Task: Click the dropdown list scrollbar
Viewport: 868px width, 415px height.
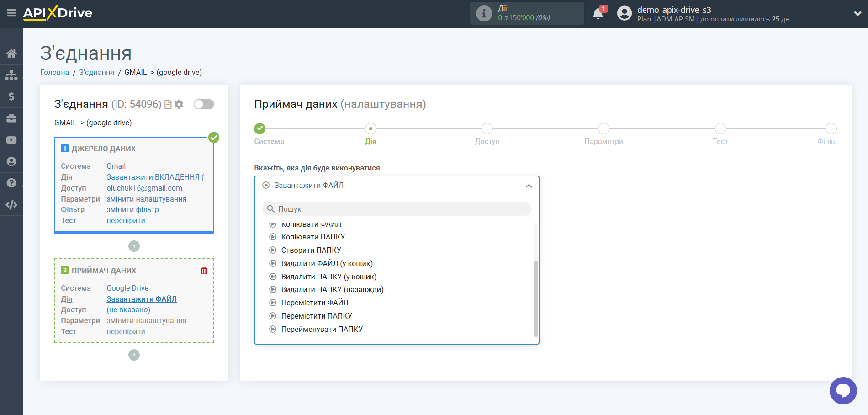Action: point(536,298)
